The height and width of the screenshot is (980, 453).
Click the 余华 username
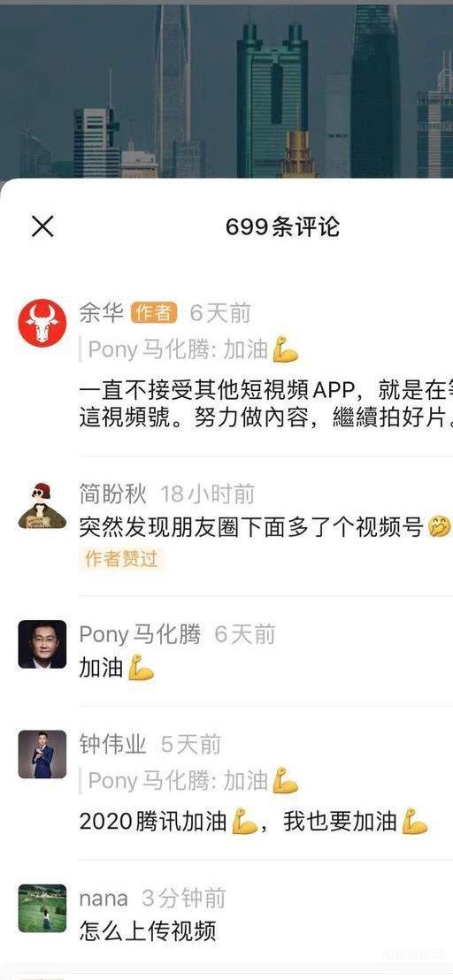coord(101,312)
